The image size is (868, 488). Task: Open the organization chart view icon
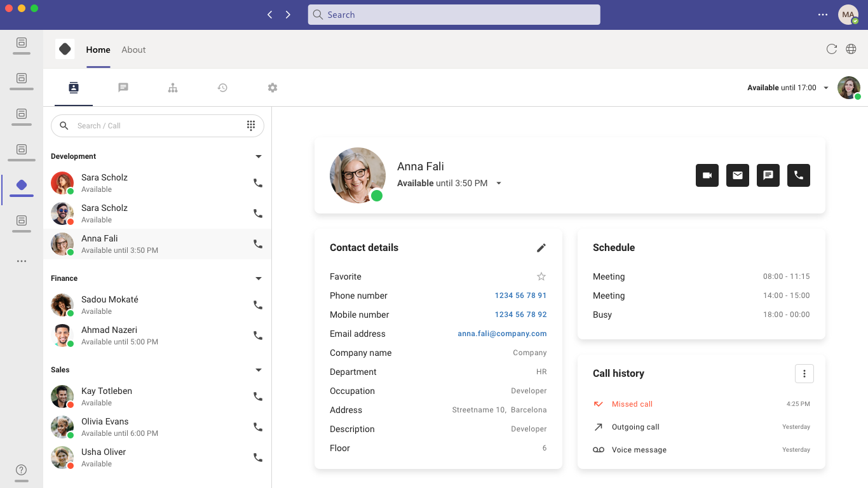173,87
